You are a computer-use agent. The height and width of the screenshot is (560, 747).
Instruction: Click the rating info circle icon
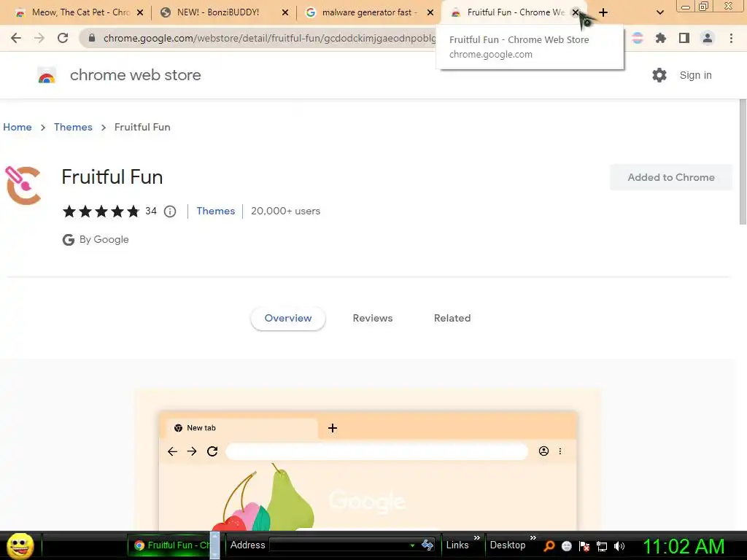coord(170,211)
